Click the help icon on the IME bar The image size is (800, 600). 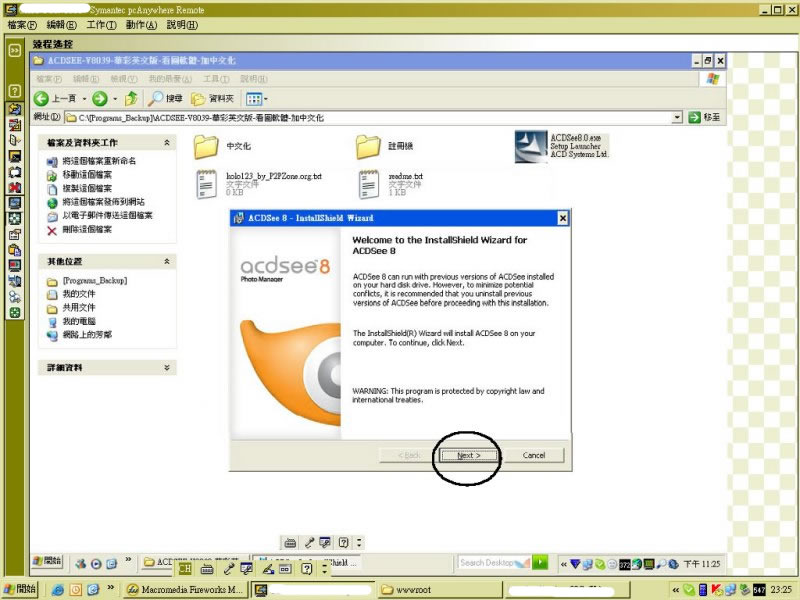tap(306, 568)
